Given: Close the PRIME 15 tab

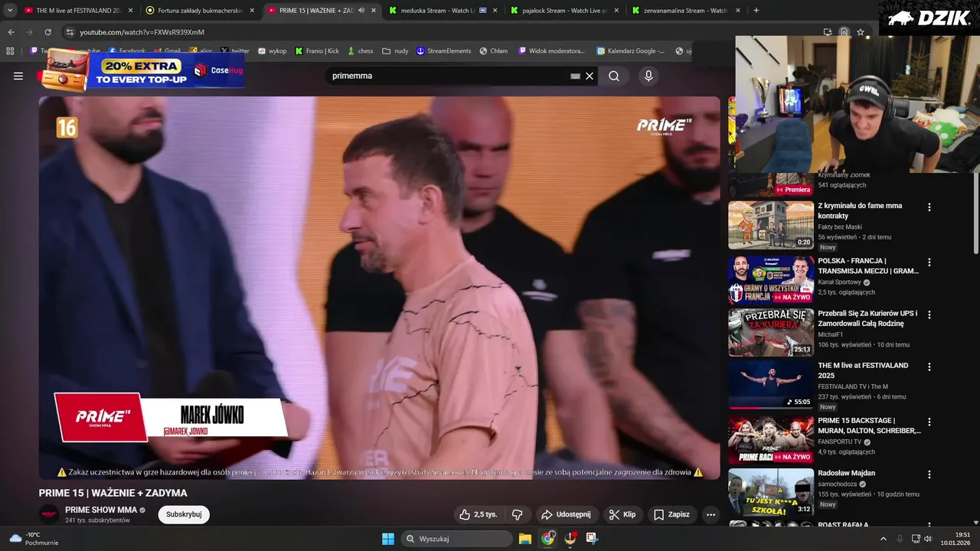Looking at the screenshot, I should pos(374,11).
